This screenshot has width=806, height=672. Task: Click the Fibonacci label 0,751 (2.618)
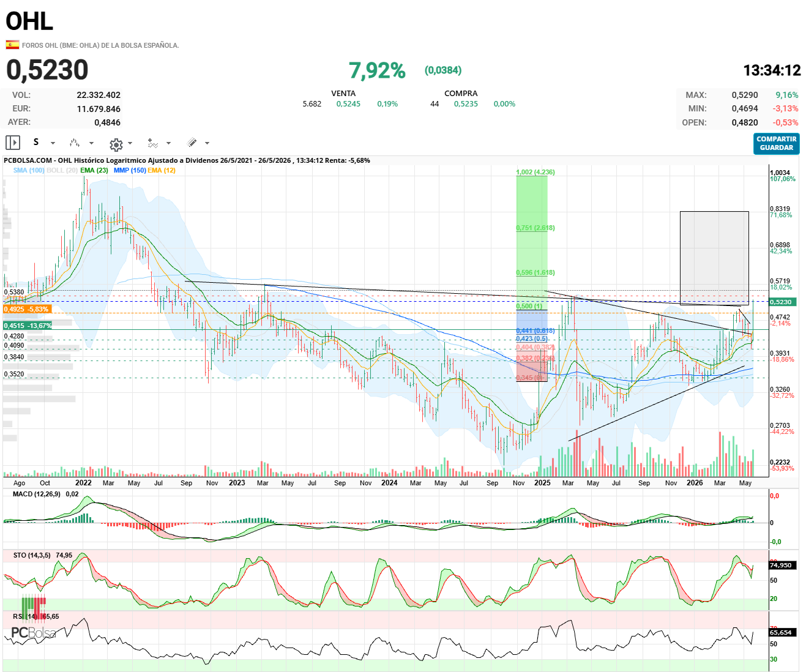(x=535, y=228)
